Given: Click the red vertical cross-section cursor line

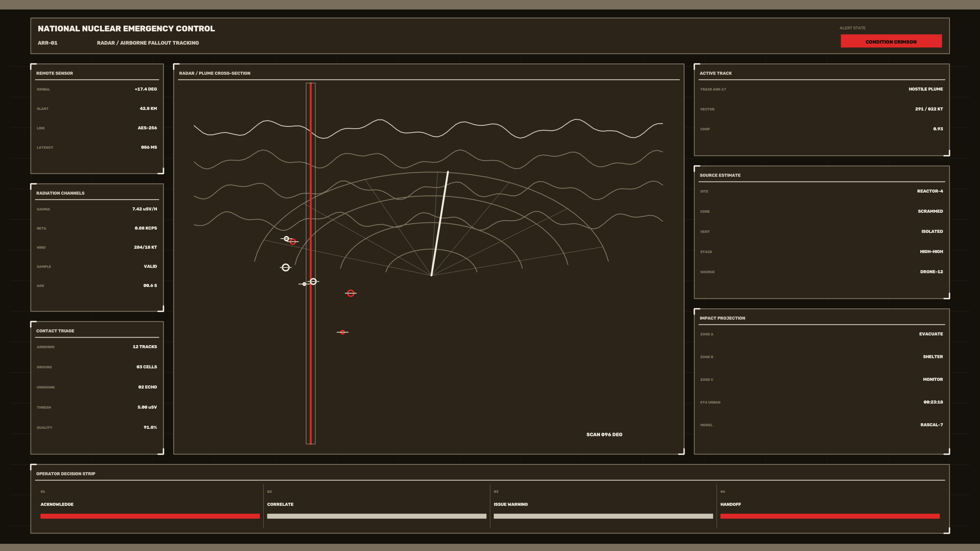Looking at the screenshot, I should [x=311, y=264].
